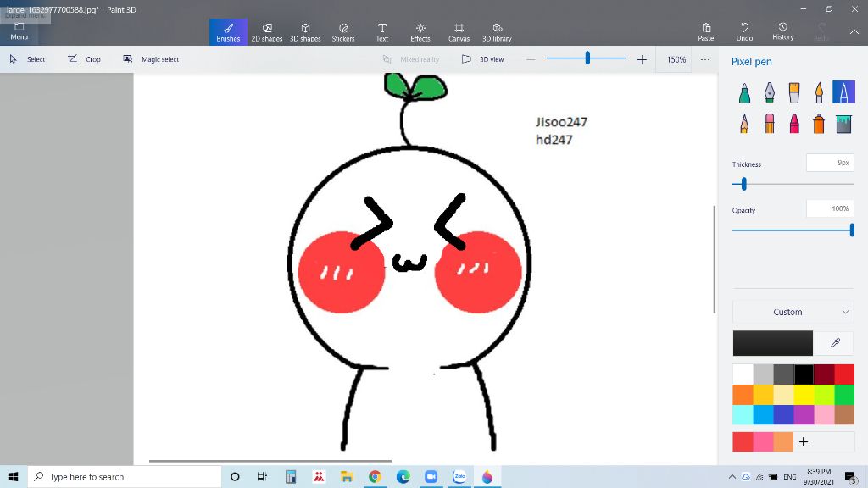The height and width of the screenshot is (488, 868).
Task: Open the 2D shapes tab
Action: tap(267, 32)
